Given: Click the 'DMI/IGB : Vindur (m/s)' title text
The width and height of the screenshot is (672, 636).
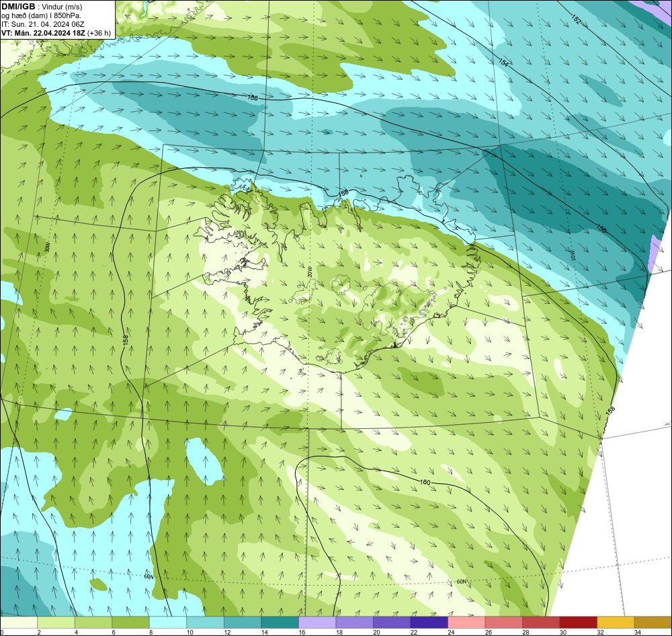Looking at the screenshot, I should [42, 7].
